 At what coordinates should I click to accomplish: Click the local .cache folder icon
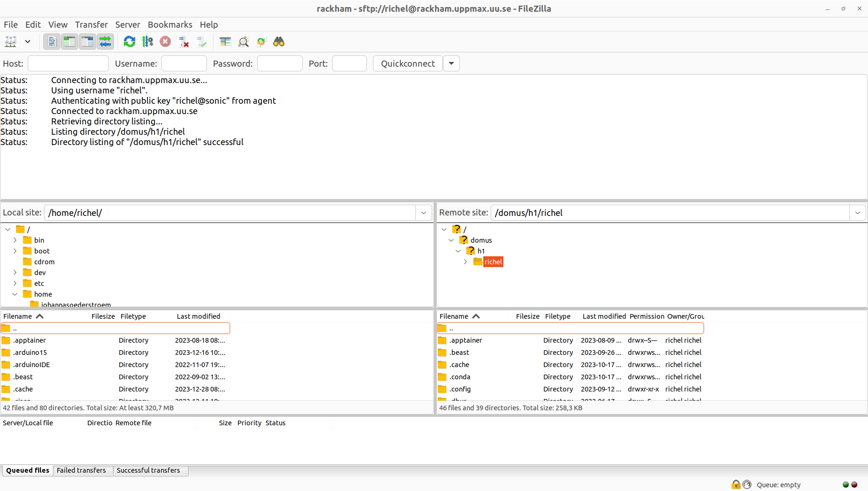[6, 389]
